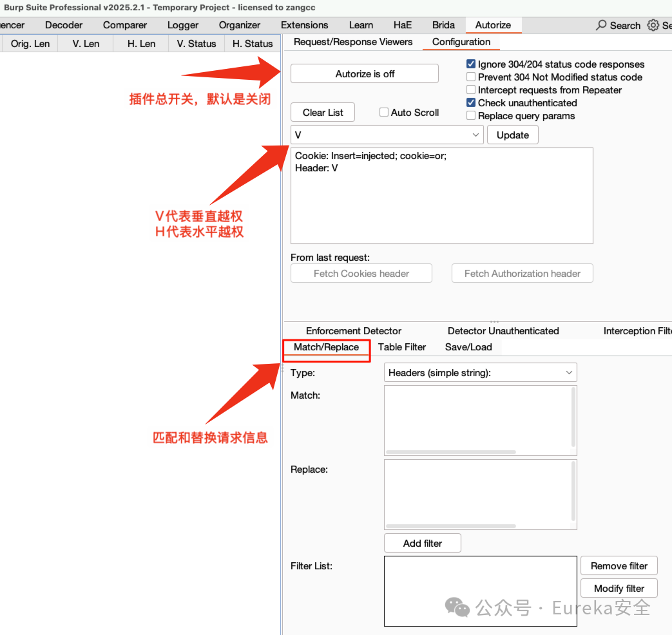Image resolution: width=672 pixels, height=635 pixels.
Task: Switch to the Brida tab
Action: [443, 25]
